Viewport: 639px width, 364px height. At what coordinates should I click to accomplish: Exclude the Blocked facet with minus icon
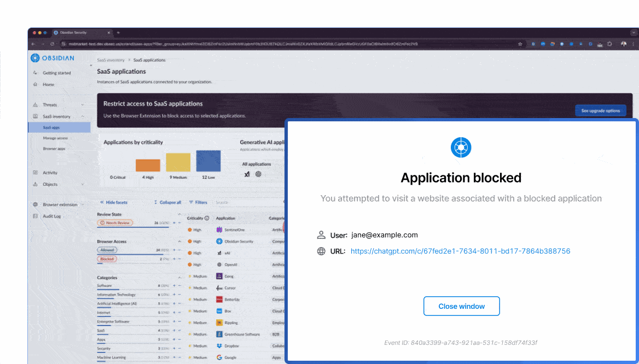(179, 259)
